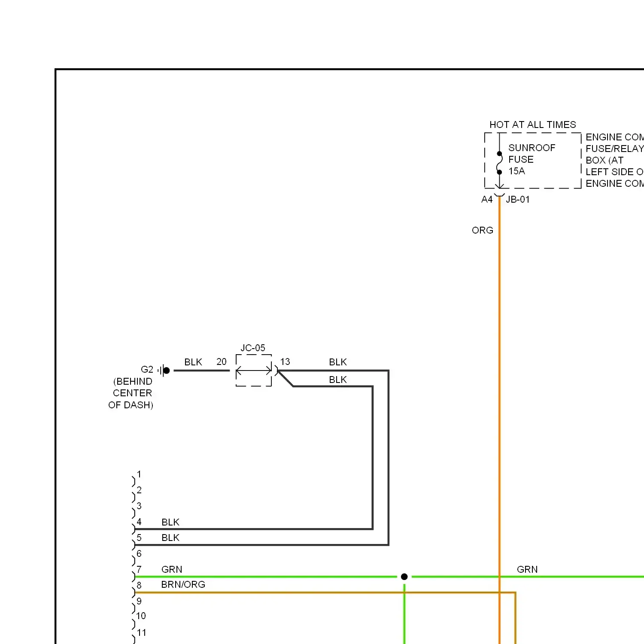This screenshot has height=644, width=644.
Task: Click the FUSE/RELAY text of fuse box
Action: (x=615, y=149)
